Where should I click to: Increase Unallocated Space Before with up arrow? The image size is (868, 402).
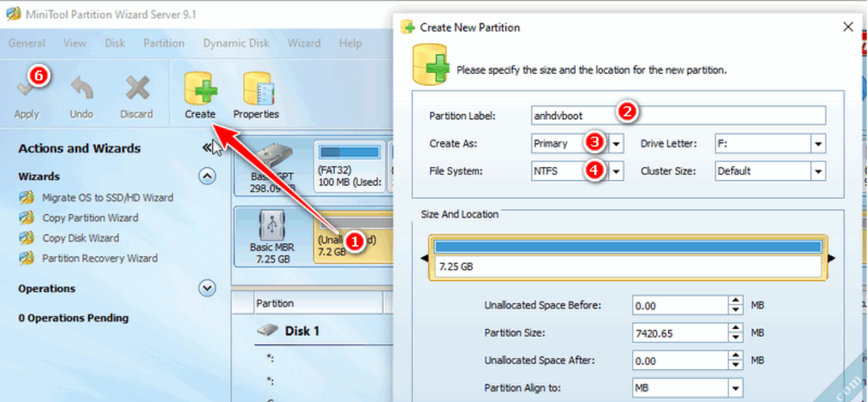point(736,301)
